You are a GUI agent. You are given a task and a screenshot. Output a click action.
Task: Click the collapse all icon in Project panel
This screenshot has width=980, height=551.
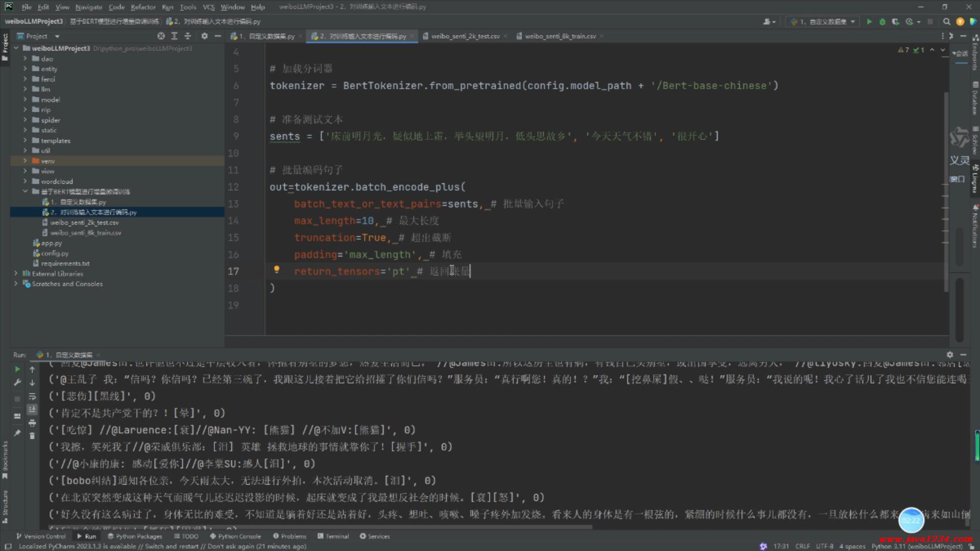click(187, 36)
